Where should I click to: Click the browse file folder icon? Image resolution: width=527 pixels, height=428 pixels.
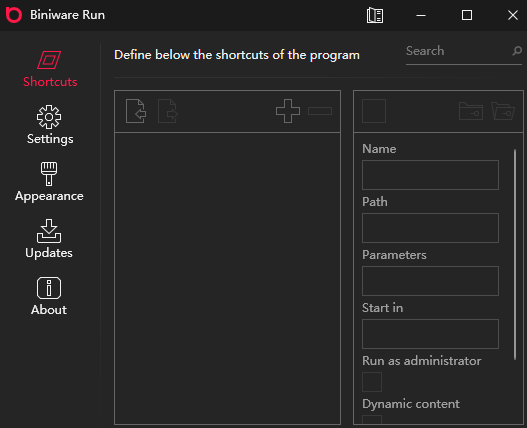coord(471,111)
